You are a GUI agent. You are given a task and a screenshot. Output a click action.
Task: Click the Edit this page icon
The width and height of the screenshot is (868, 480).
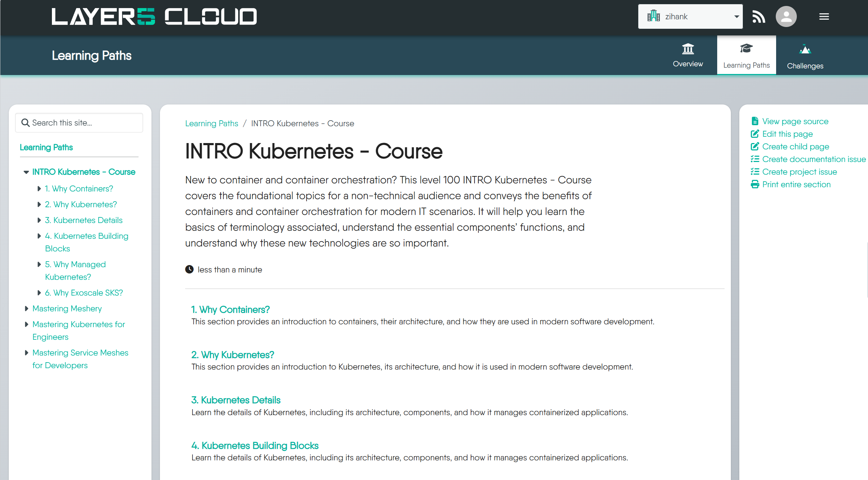755,134
